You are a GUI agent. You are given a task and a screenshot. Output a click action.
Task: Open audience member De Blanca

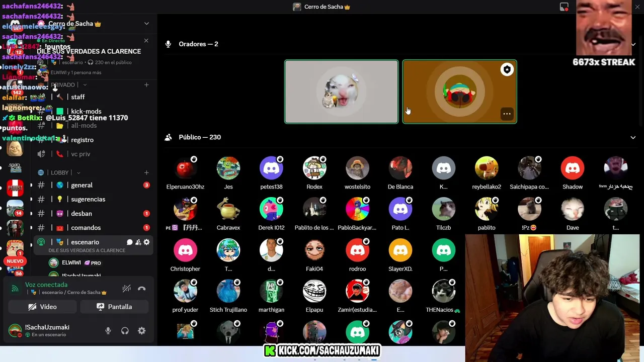coord(400,173)
